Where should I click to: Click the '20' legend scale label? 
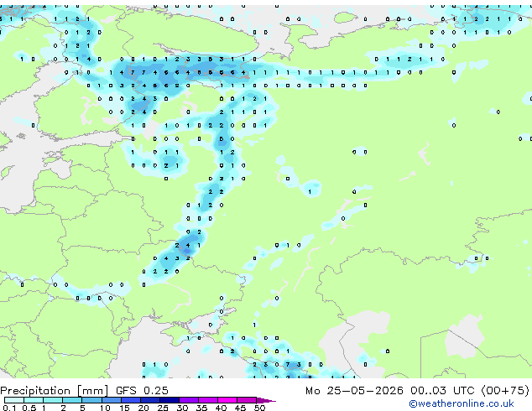point(143,408)
